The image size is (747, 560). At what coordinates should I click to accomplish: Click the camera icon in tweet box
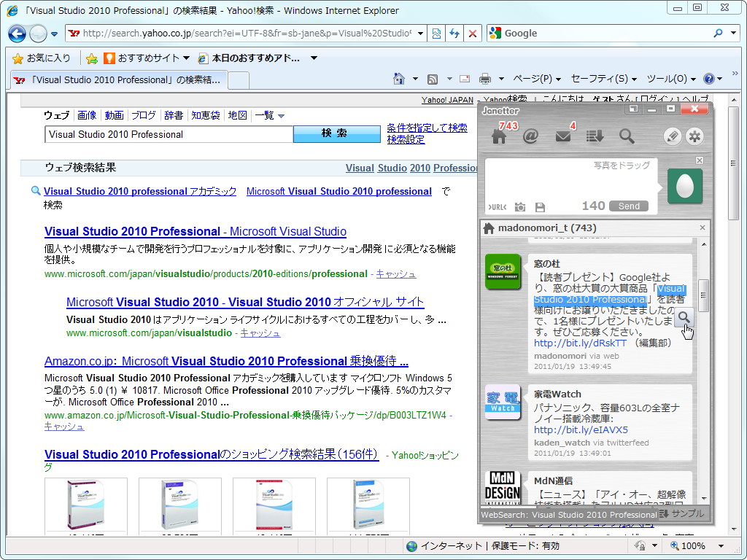(520, 206)
